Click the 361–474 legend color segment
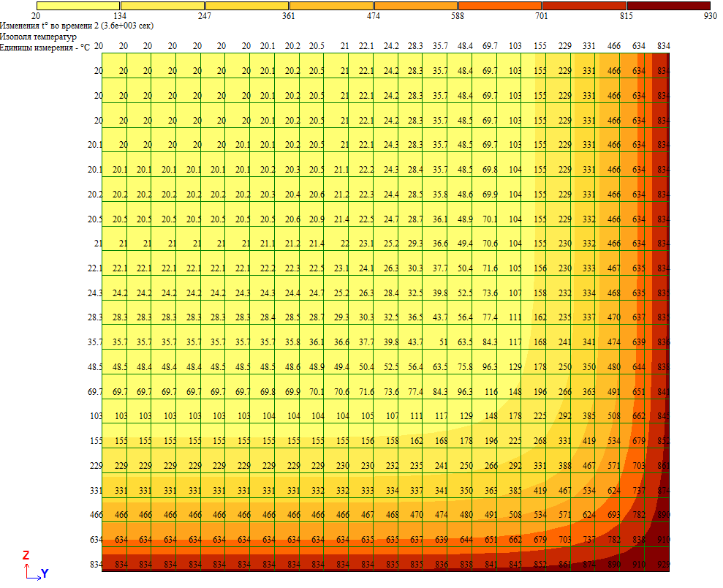The width and height of the screenshot is (723, 588). (331, 5)
